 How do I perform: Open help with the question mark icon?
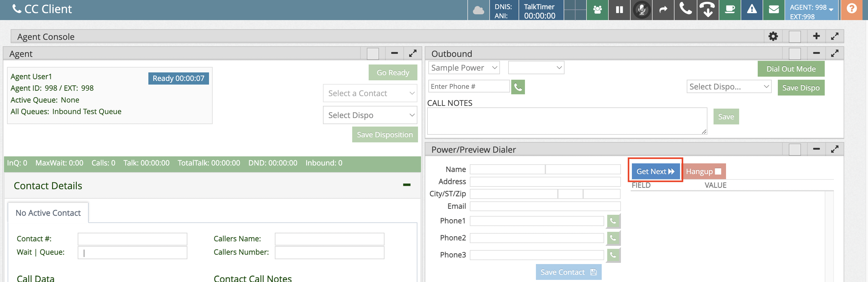point(852,10)
